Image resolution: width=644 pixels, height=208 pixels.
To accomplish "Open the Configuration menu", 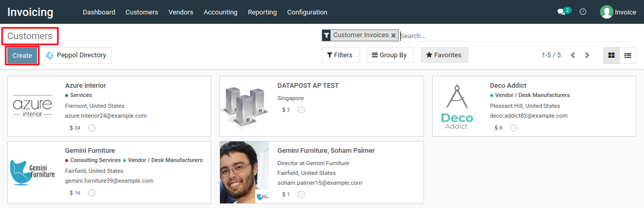I will [307, 12].
